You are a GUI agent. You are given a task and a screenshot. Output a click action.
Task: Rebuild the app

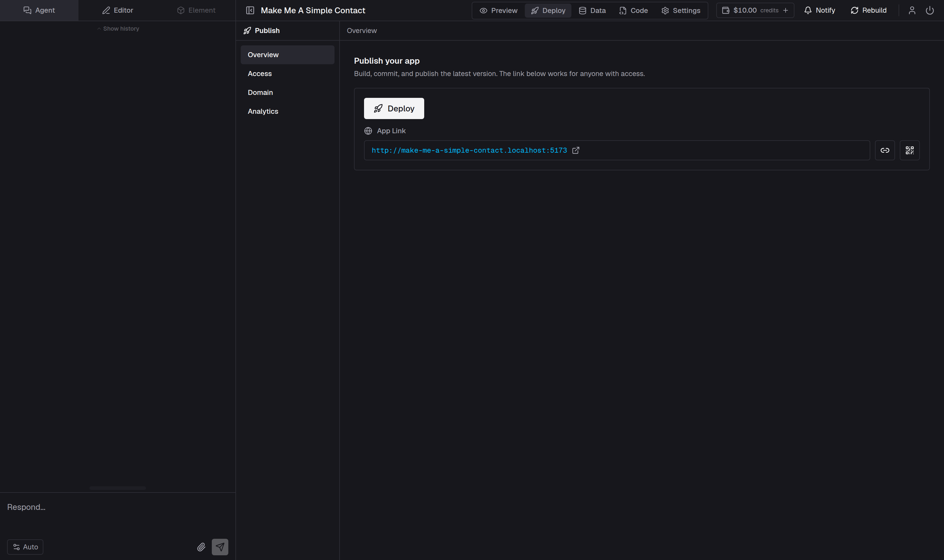[x=868, y=10]
